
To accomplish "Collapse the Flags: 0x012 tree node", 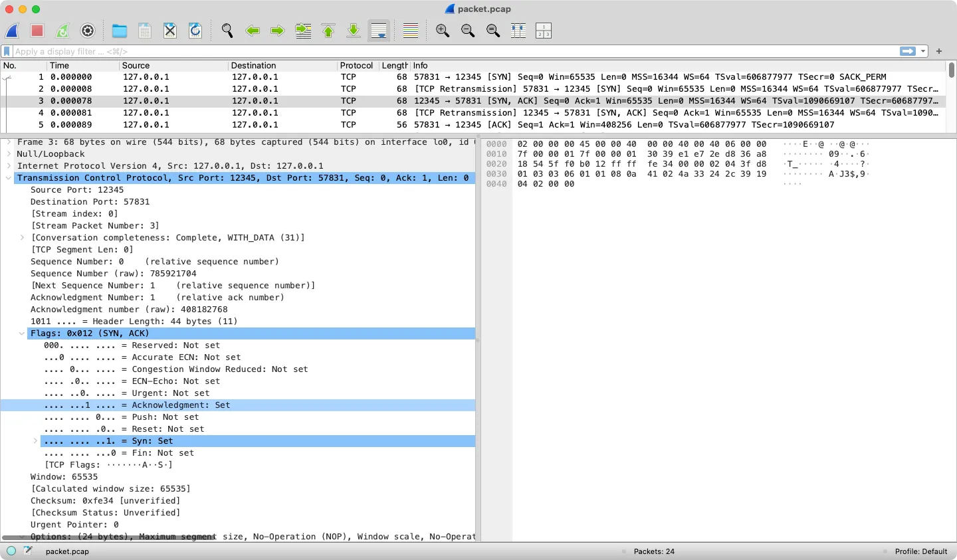I will tap(22, 333).
